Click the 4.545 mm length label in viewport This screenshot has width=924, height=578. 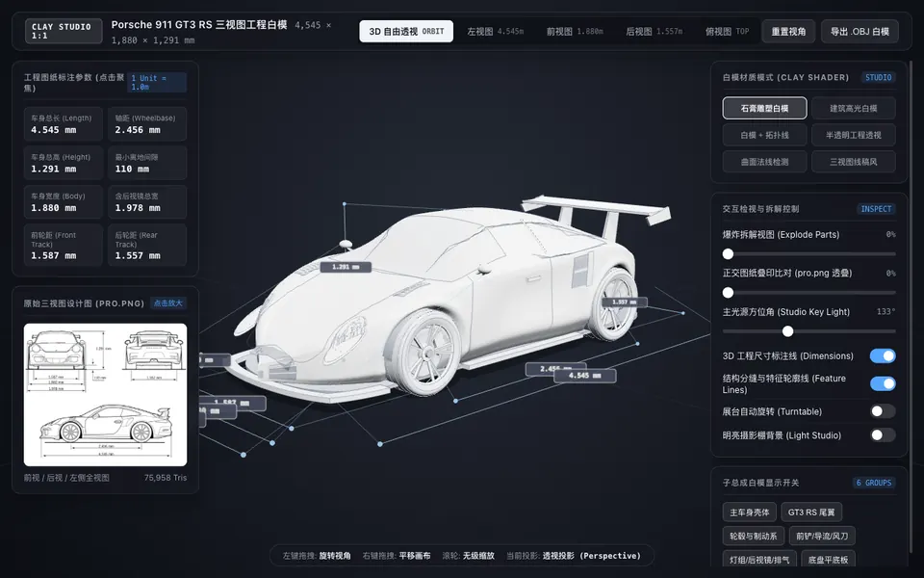click(585, 376)
